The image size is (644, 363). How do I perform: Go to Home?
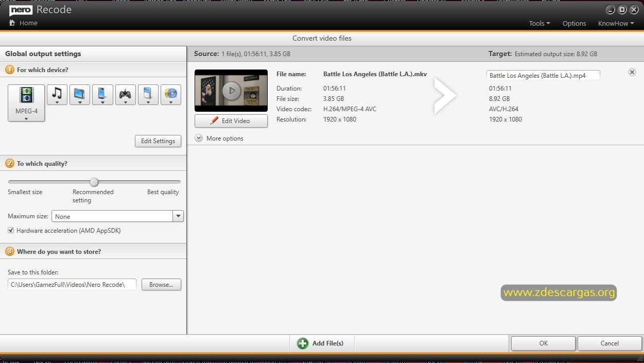(x=28, y=23)
